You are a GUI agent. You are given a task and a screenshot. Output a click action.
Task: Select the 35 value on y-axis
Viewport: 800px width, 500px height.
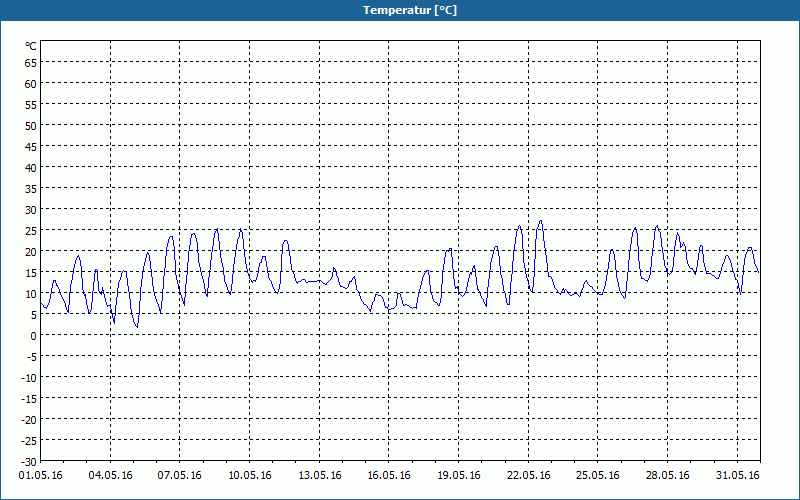31,189
